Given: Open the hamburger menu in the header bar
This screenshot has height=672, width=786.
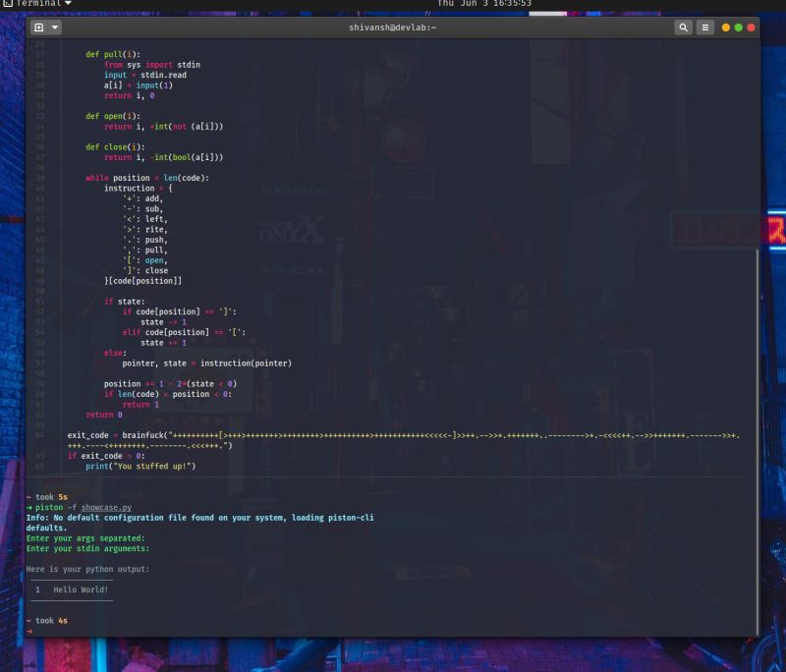Looking at the screenshot, I should click(x=705, y=28).
